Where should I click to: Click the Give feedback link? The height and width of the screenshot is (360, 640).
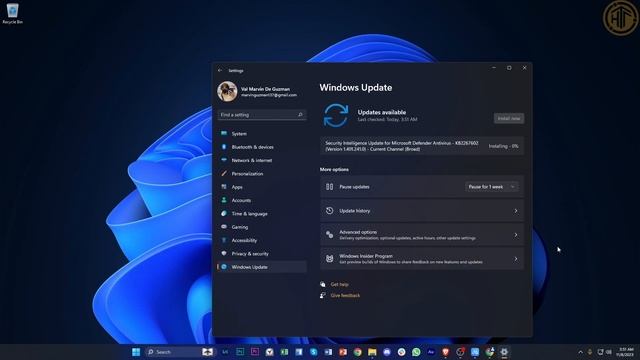tap(345, 295)
